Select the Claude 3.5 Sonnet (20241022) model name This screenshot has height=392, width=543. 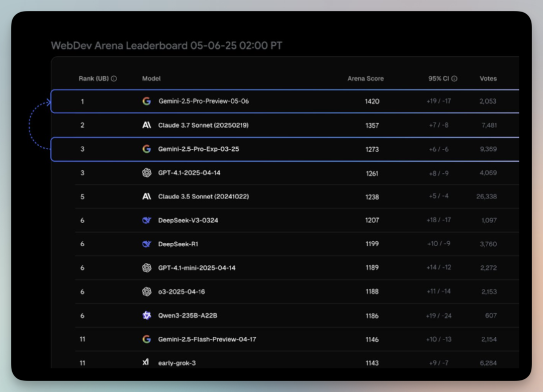pyautogui.click(x=203, y=197)
